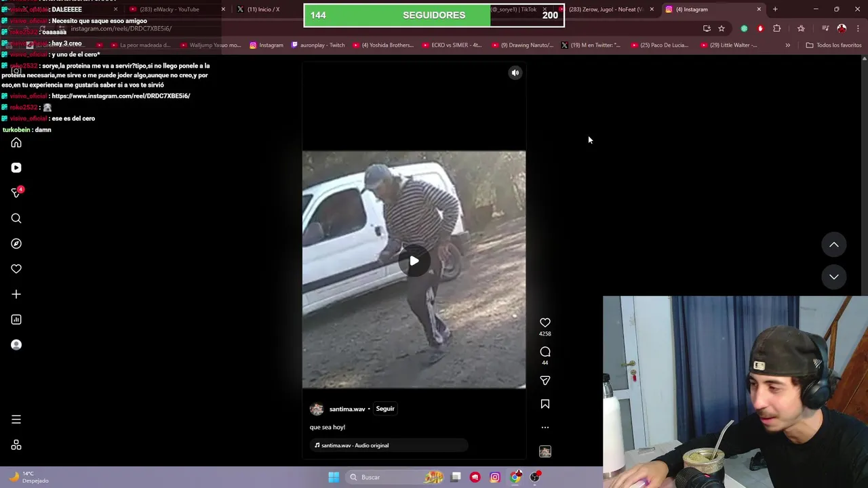Toggle the reel's sound with the speaker icon
This screenshot has height=488, width=868.
pos(515,73)
